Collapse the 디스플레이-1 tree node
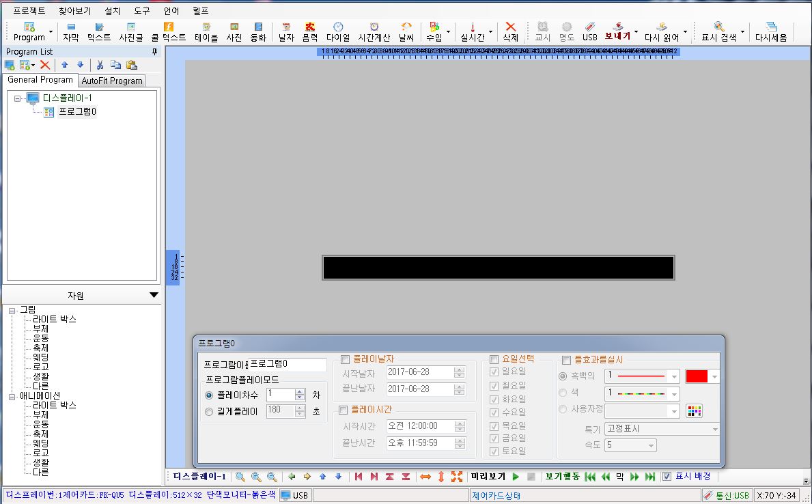The height and width of the screenshot is (504, 812). (17, 98)
